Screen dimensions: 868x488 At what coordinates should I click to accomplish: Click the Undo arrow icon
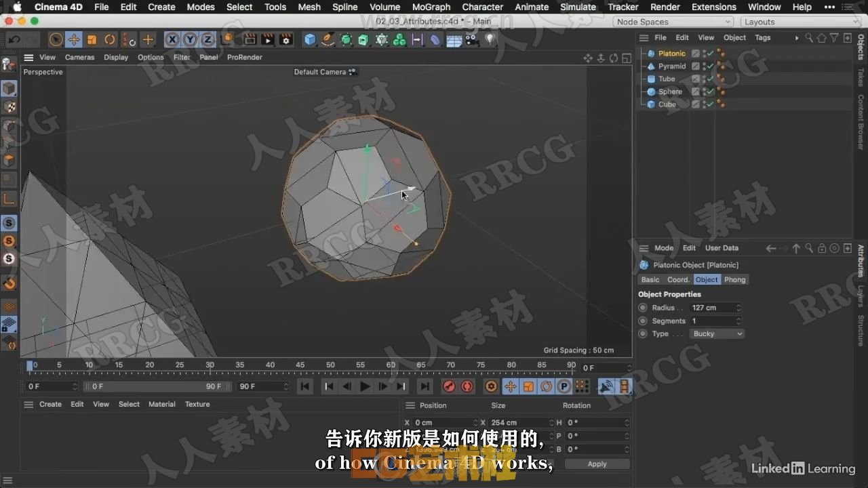tap(14, 39)
